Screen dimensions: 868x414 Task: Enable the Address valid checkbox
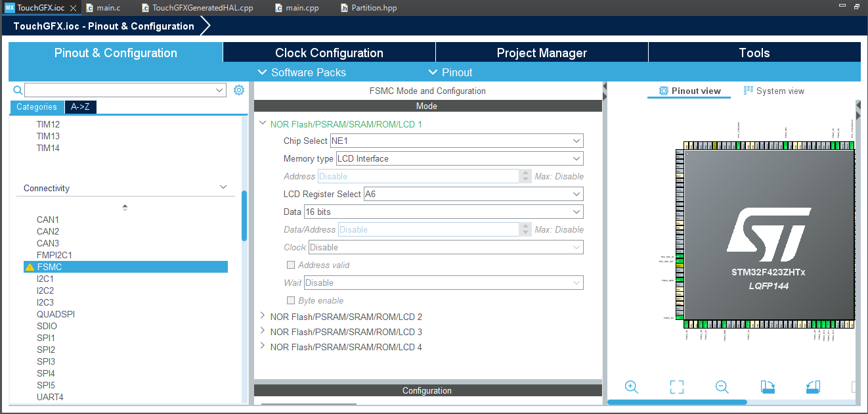click(291, 265)
